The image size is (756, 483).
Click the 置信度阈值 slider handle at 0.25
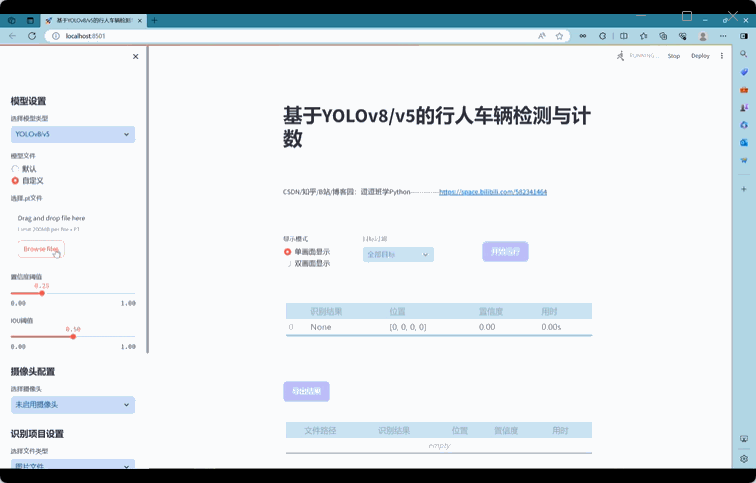coord(42,293)
